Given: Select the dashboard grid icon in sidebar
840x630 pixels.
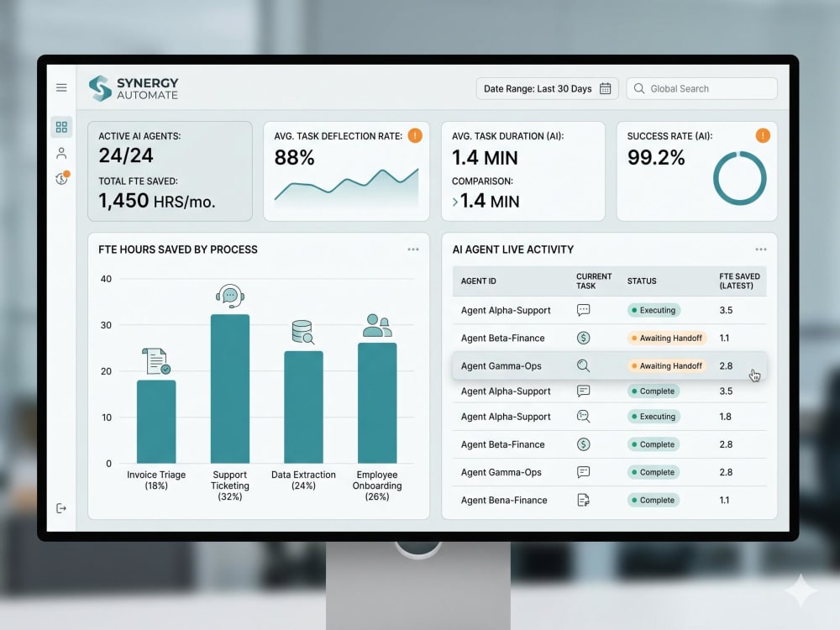Looking at the screenshot, I should 61,127.
